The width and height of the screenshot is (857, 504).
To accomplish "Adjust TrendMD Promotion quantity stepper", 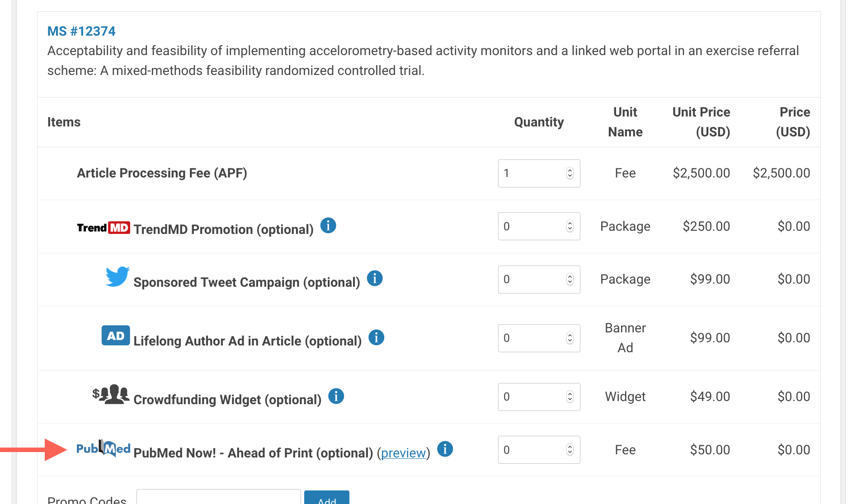I will [x=570, y=226].
